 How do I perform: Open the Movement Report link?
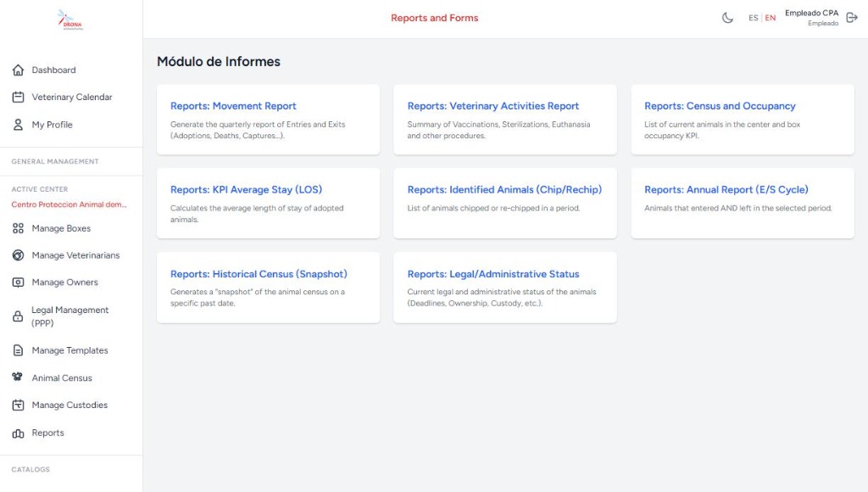pos(233,106)
